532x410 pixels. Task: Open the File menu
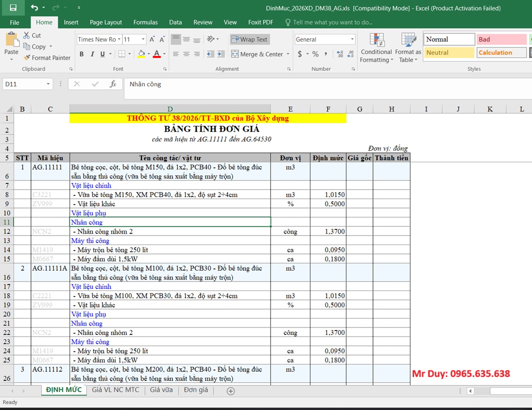pos(14,22)
